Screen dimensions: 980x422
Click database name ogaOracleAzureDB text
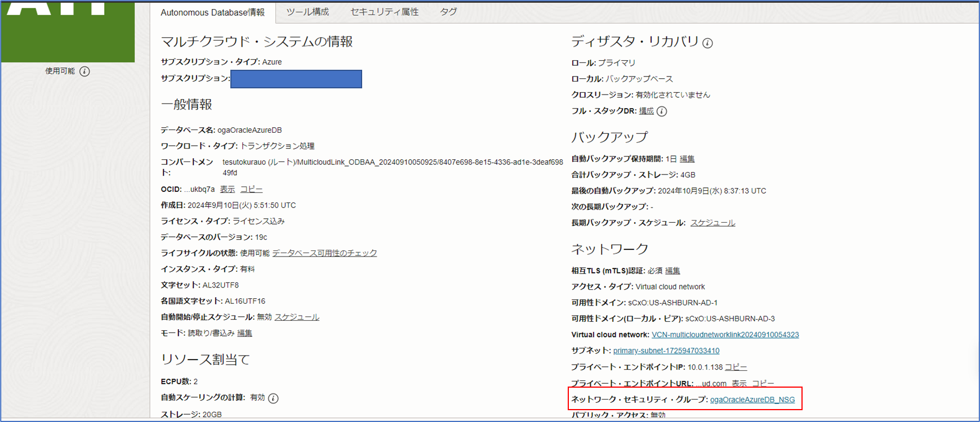250,130
